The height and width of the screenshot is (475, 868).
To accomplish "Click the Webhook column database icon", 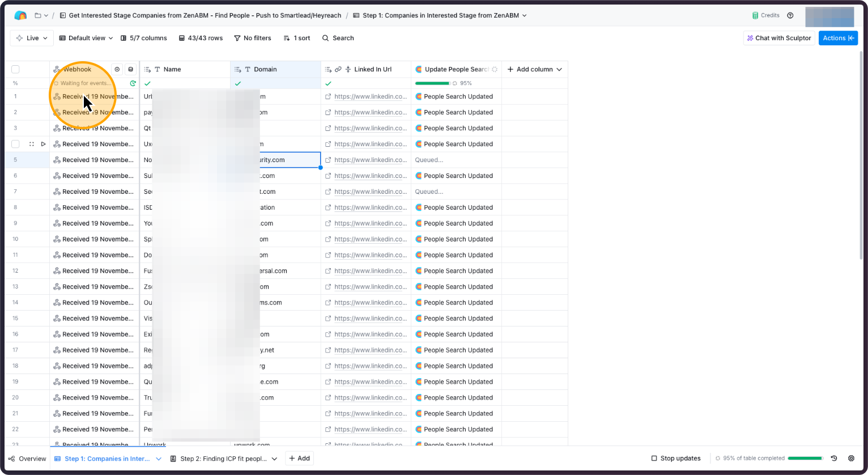I will (131, 69).
